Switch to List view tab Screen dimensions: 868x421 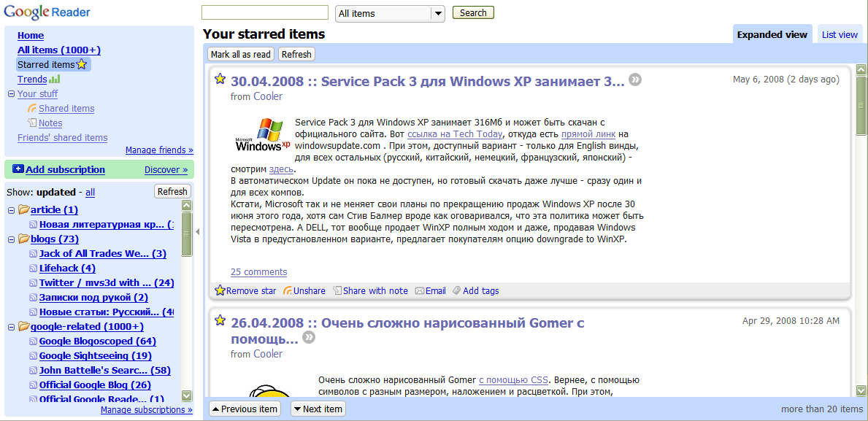840,34
